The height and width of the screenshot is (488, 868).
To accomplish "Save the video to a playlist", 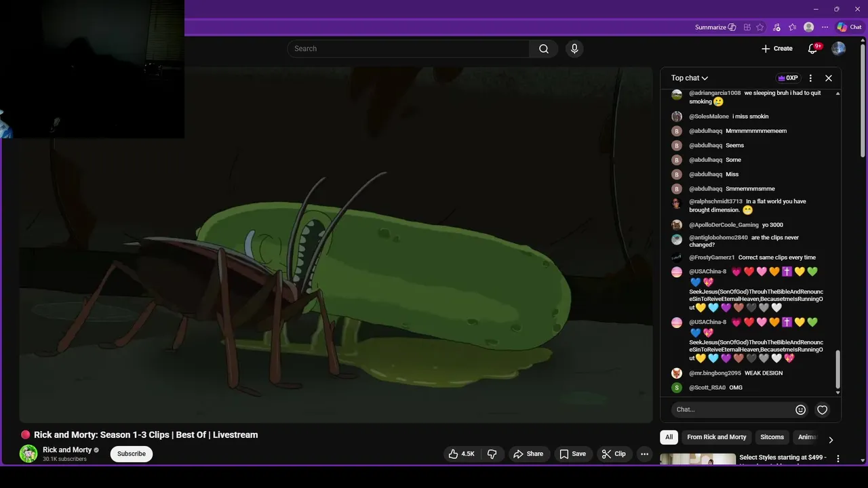I will 572,454.
